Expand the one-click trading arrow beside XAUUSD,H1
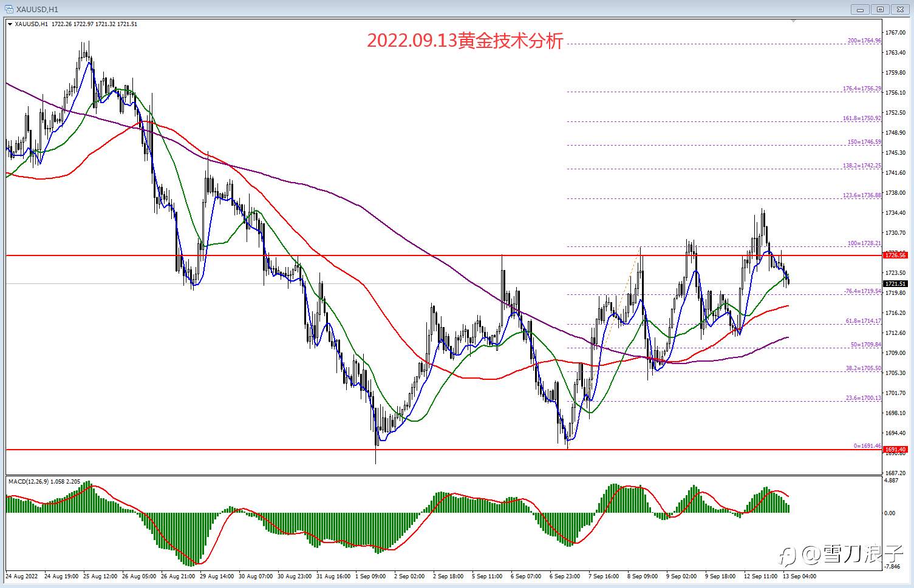This screenshot has height=588, width=914. pos(10,24)
